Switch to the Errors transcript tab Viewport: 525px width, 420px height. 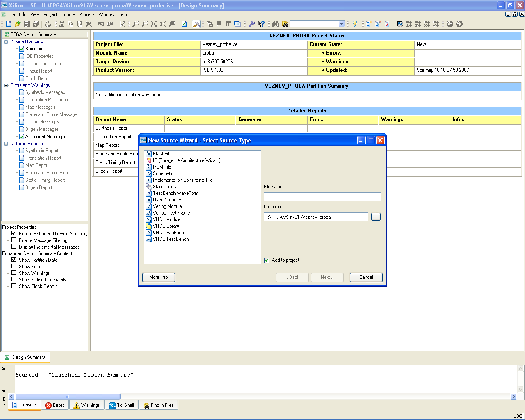(55, 405)
